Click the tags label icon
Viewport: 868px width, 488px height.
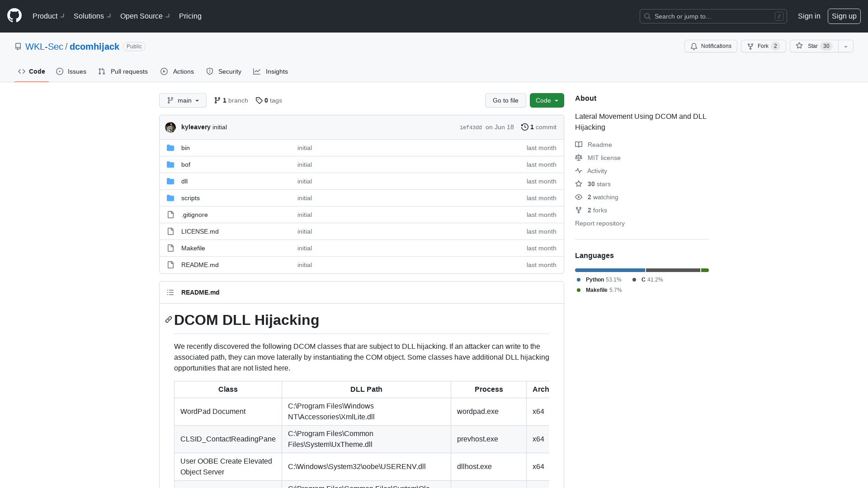259,100
